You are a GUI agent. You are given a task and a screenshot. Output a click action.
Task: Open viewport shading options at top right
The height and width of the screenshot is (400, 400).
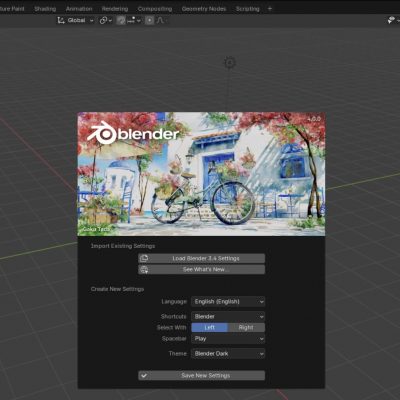393,20
